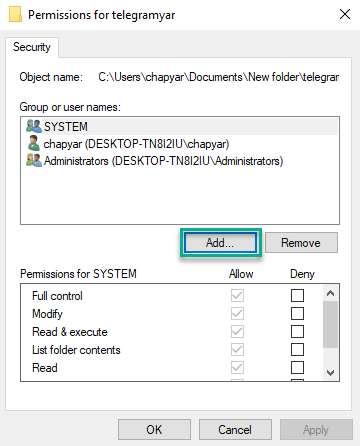Check Deny for Modify
360x446 pixels.
297,313
